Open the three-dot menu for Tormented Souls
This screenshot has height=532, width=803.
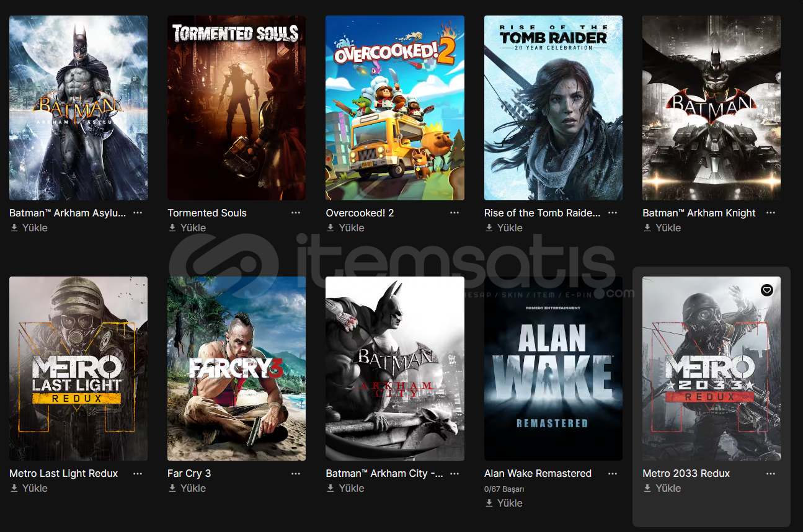coord(296,213)
